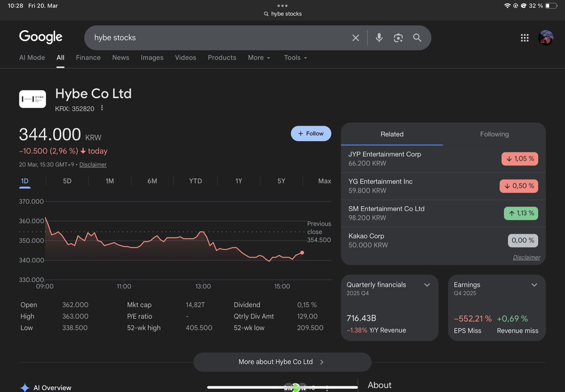Switch to the News tab

click(121, 57)
